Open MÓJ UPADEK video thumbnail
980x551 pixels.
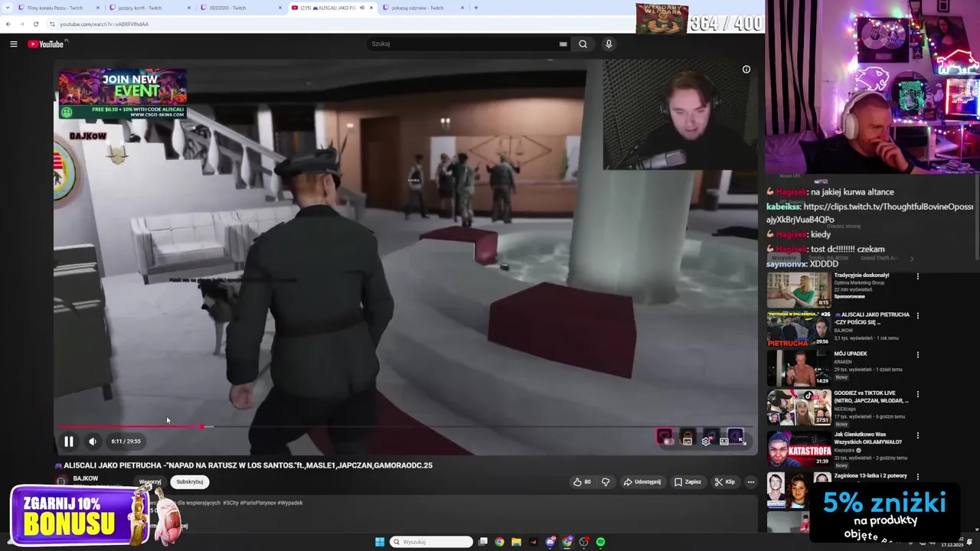pos(799,368)
